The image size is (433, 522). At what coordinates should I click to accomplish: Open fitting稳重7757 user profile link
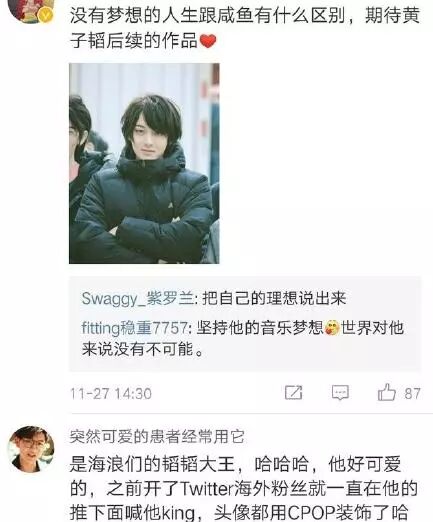[x=135, y=328]
